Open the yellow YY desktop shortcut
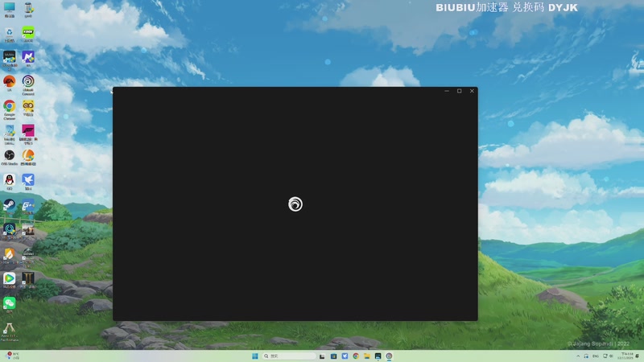644x362 pixels. click(x=28, y=109)
